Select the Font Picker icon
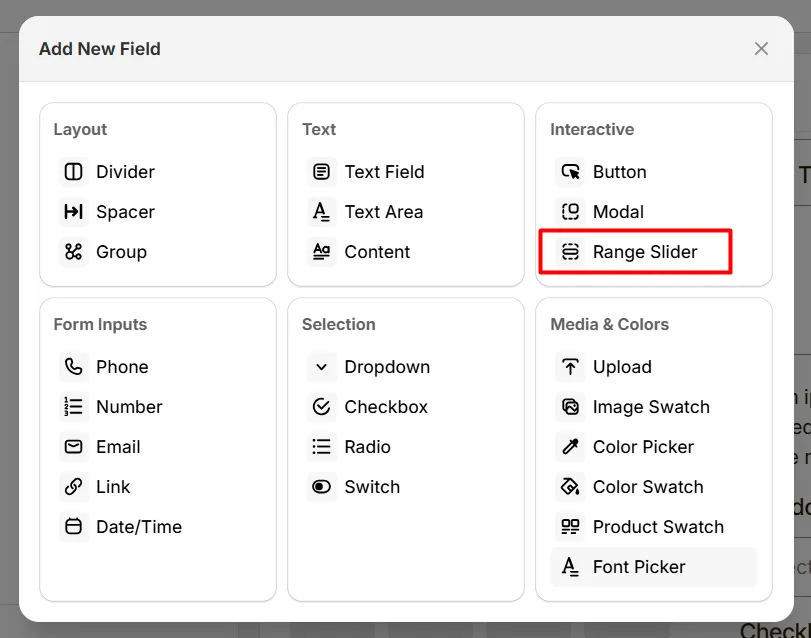This screenshot has height=638, width=811. coord(570,567)
